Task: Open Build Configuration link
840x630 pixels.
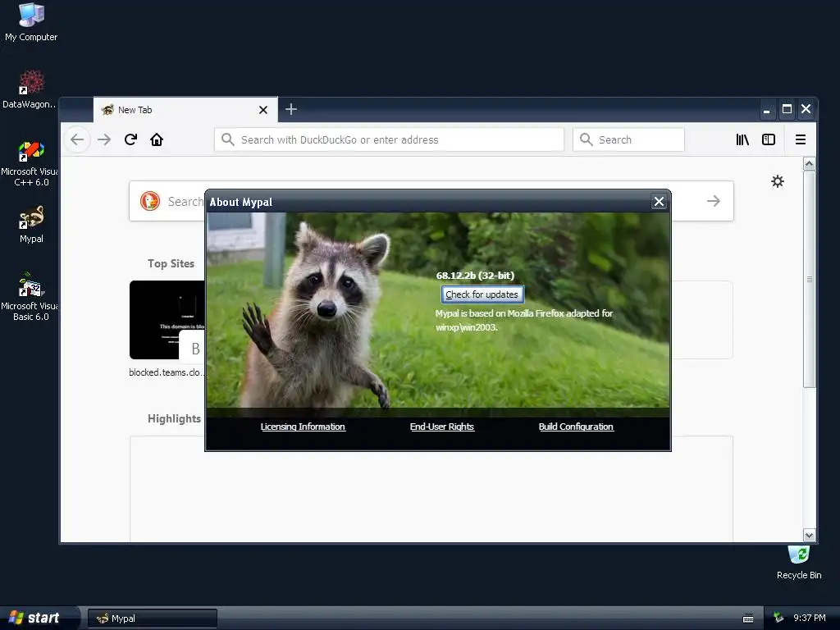Action: [576, 427]
